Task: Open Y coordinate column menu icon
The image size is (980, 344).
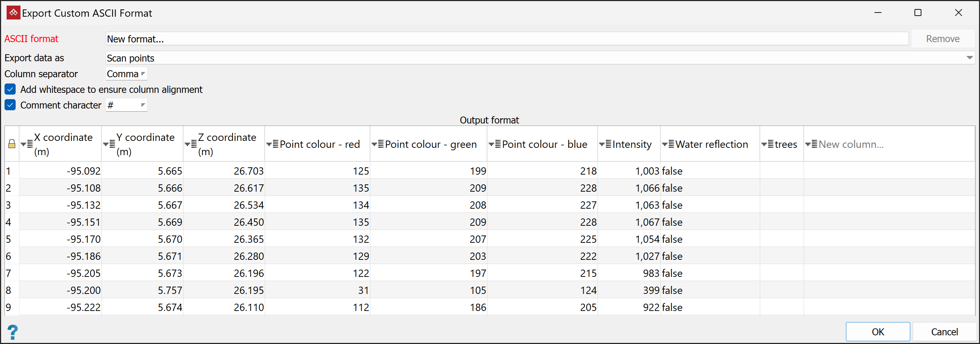Action: coord(109,144)
